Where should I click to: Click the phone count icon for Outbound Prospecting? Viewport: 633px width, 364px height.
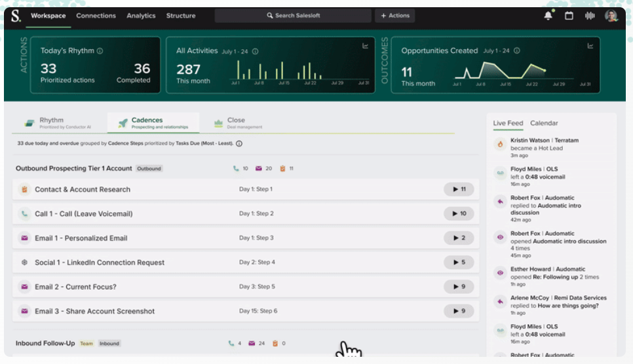coord(236,168)
